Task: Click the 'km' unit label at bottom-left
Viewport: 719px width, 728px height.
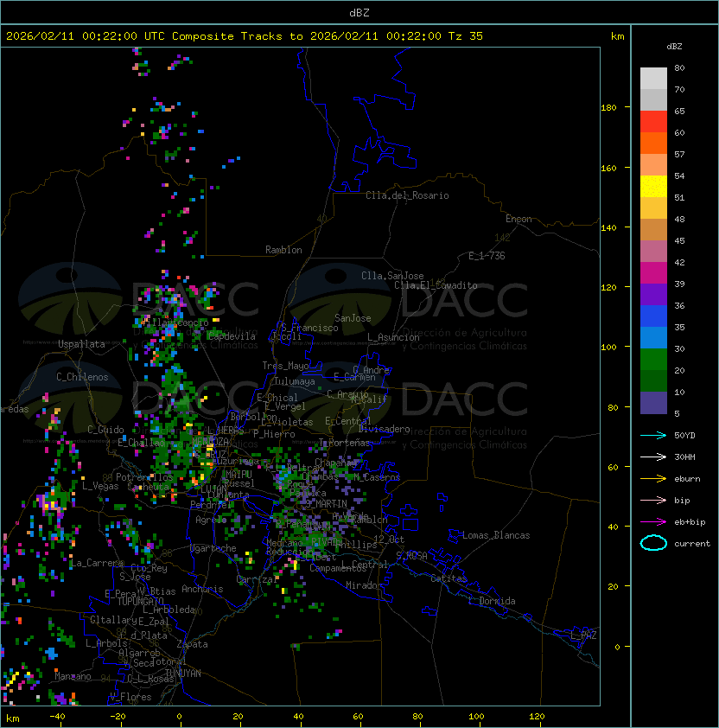Action: tap(13, 718)
